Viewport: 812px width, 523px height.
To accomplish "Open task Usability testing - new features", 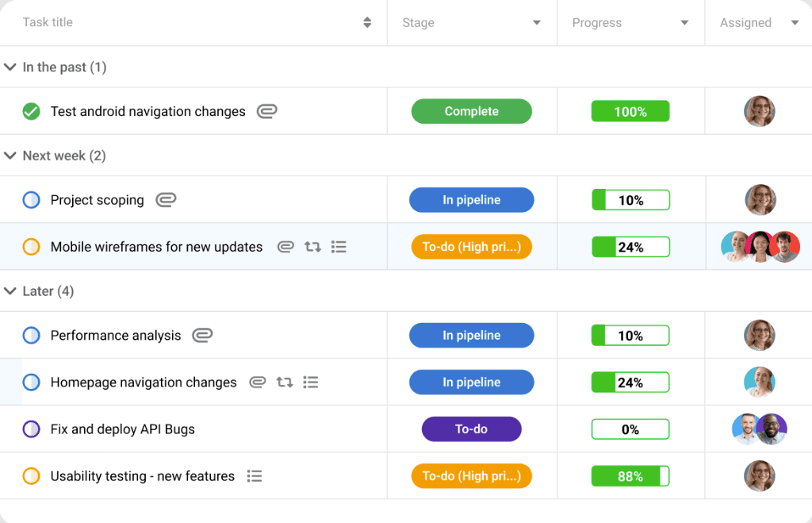I will tap(143, 476).
